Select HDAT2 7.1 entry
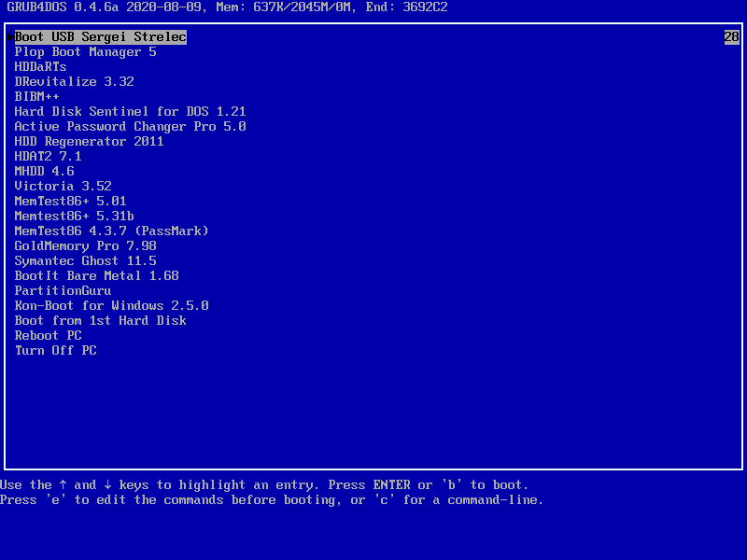747x560 pixels. click(x=48, y=157)
